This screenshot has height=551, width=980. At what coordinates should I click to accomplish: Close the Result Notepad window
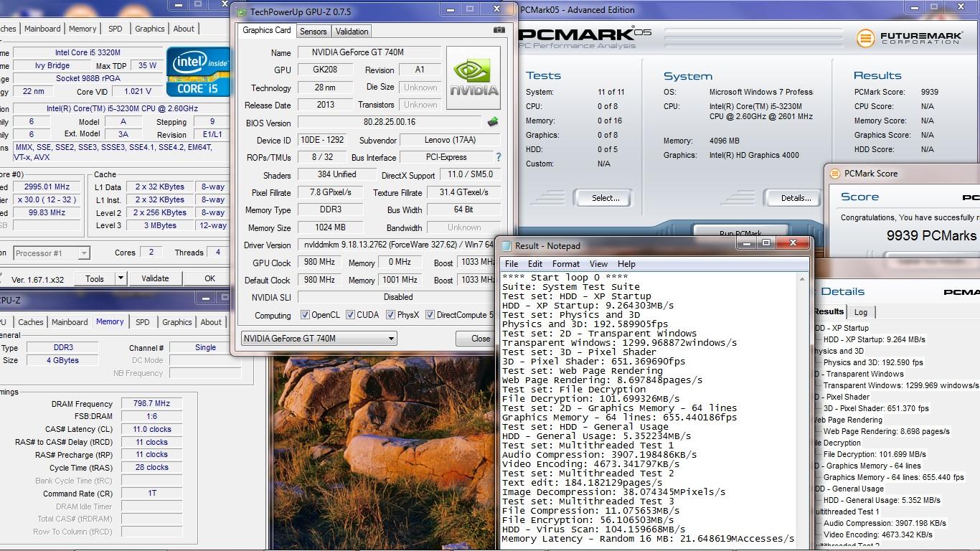pyautogui.click(x=793, y=243)
